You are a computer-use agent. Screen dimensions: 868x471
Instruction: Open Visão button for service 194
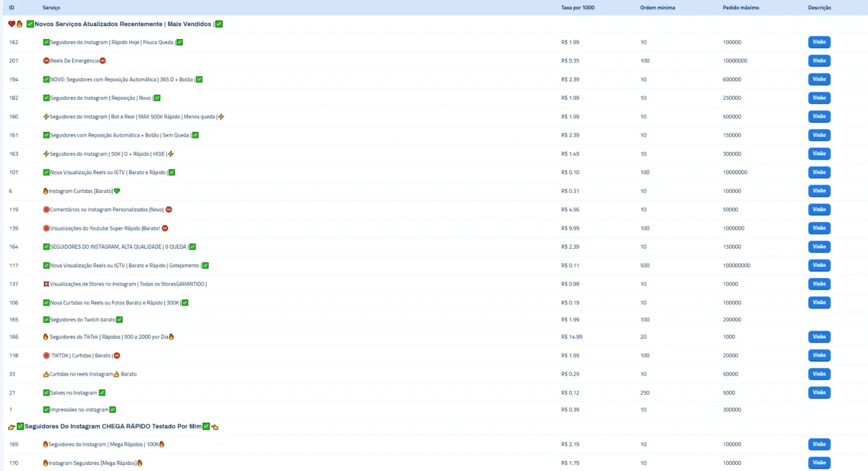click(819, 79)
